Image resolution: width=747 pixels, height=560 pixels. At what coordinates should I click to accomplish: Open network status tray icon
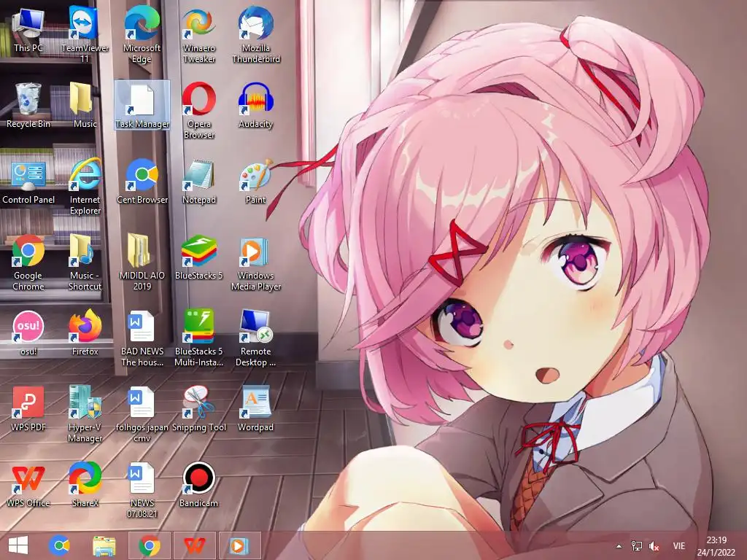pos(636,546)
